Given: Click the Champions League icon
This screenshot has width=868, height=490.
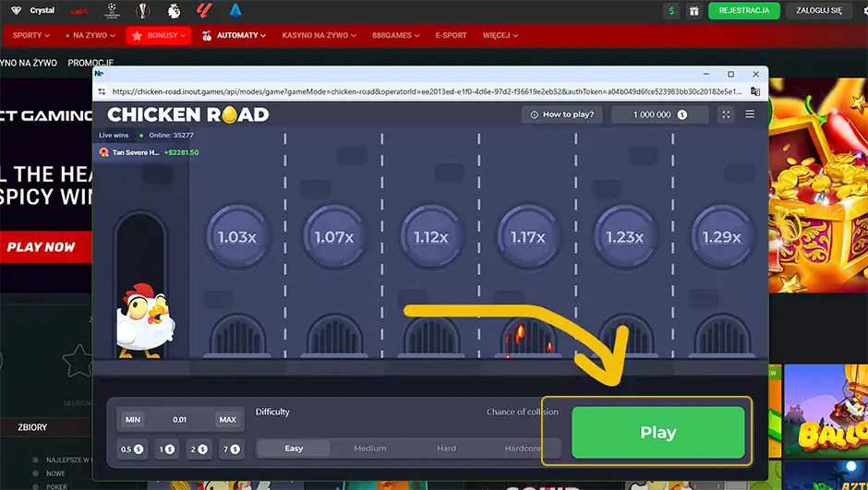Looking at the screenshot, I should 113,10.
